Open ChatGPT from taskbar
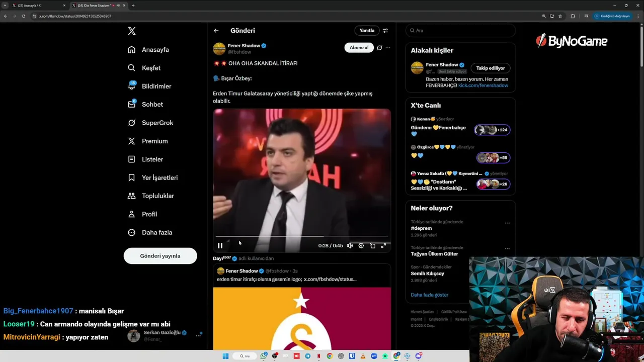Image resolution: width=644 pixels, height=362 pixels. (x=341, y=356)
